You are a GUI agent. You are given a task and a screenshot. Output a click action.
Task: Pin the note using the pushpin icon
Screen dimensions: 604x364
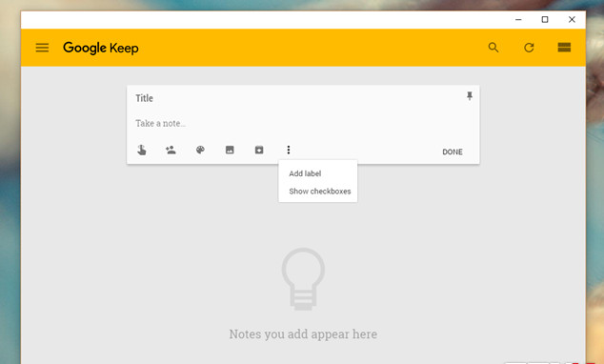click(470, 96)
